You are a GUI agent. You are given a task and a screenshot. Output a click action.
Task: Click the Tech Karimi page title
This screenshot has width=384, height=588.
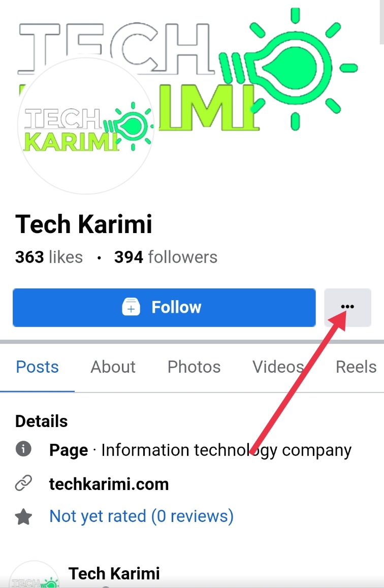click(x=84, y=224)
